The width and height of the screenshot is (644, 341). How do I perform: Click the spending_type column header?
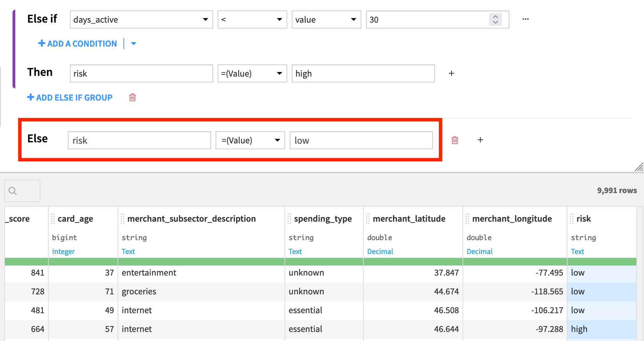(x=323, y=219)
